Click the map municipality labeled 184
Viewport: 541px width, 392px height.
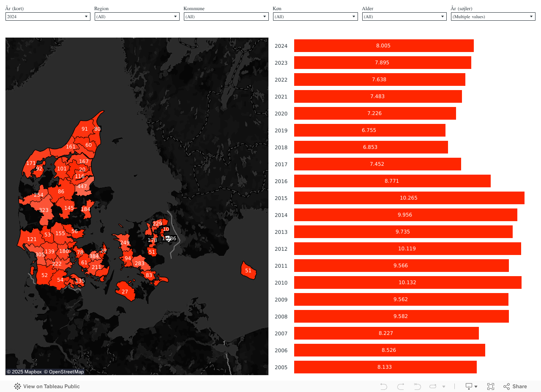[86, 209]
